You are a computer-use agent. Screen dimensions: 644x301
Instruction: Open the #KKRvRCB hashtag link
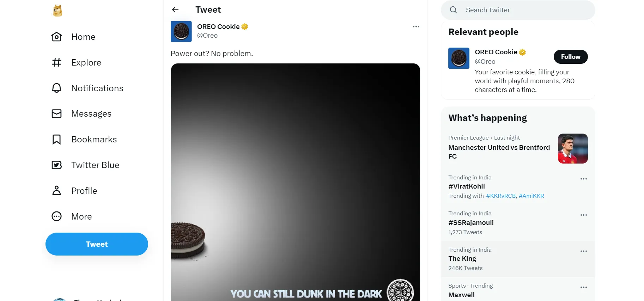click(501, 196)
